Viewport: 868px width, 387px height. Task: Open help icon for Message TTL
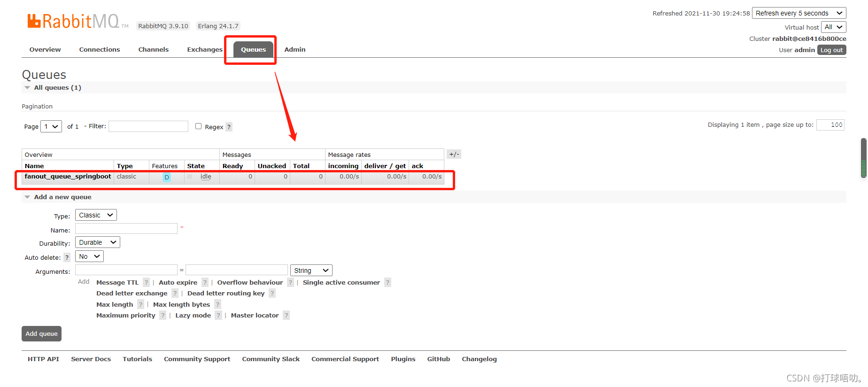tap(146, 282)
